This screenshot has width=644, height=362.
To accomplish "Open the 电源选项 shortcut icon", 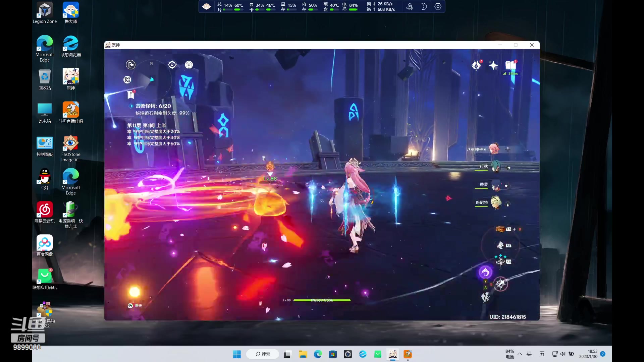I will 71,215.
